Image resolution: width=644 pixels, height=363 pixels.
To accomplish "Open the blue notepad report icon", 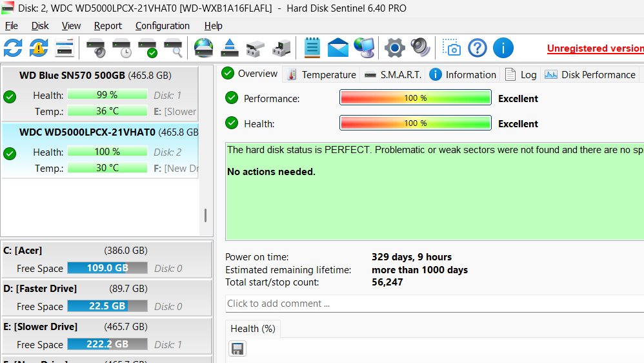I will point(312,48).
